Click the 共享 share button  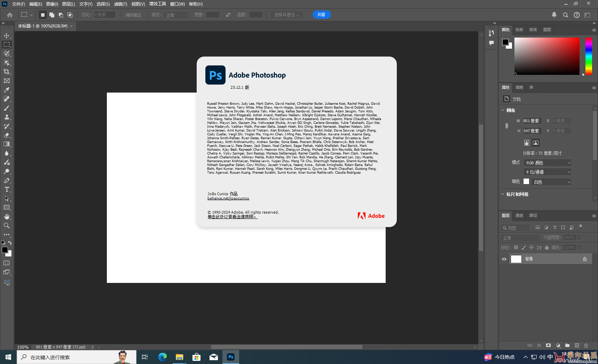[321, 15]
